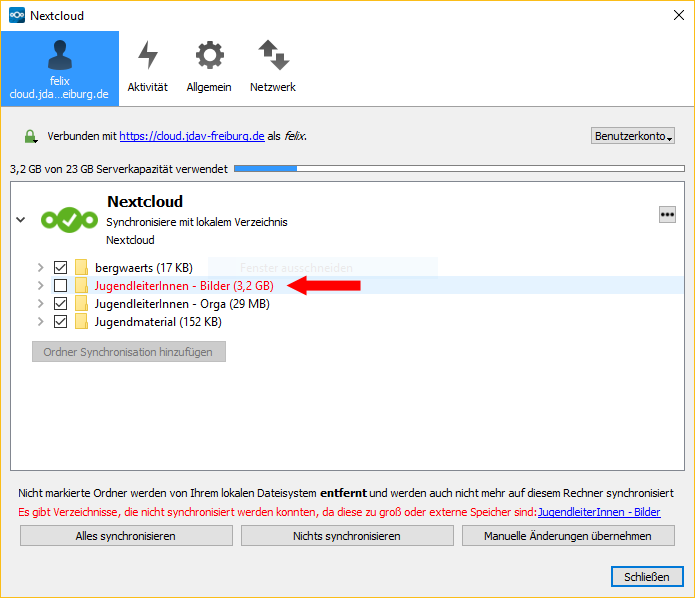
Task: Expand JugendleiterInnen - Bilder folder
Action: tap(40, 285)
